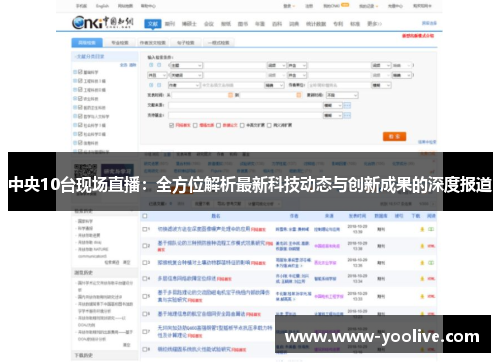Switch to the 一框式检索 tab
The width and height of the screenshot is (500, 362).
(219, 43)
